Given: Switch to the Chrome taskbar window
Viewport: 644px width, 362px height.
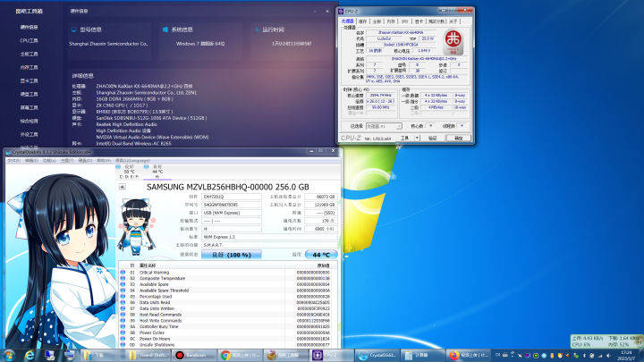Looking at the screenshot, I should [x=240, y=356].
